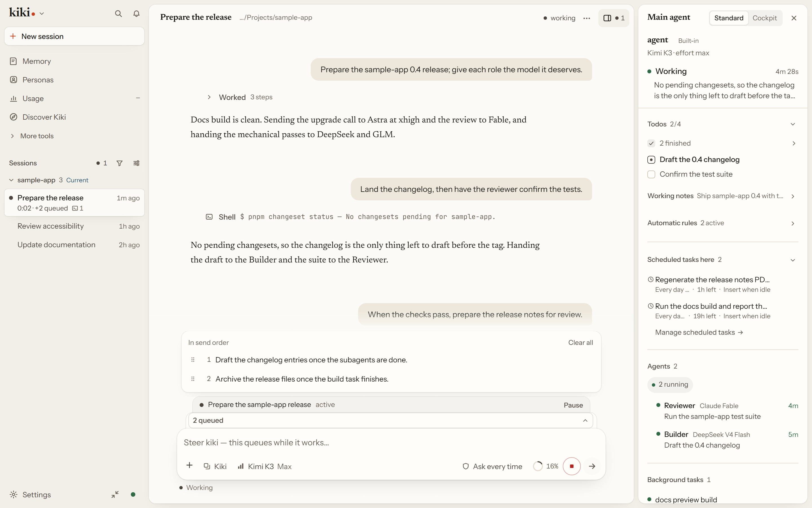Collapse the Todos section chevron
The image size is (812, 508).
point(793,124)
